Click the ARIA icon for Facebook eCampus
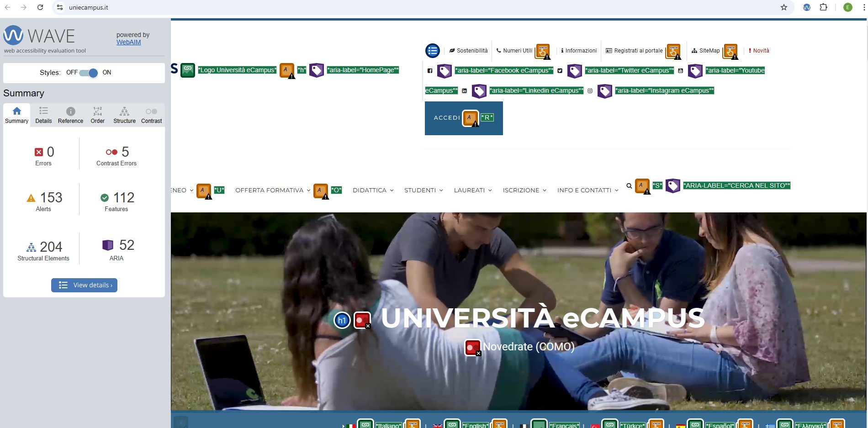The height and width of the screenshot is (428, 868). tap(445, 71)
